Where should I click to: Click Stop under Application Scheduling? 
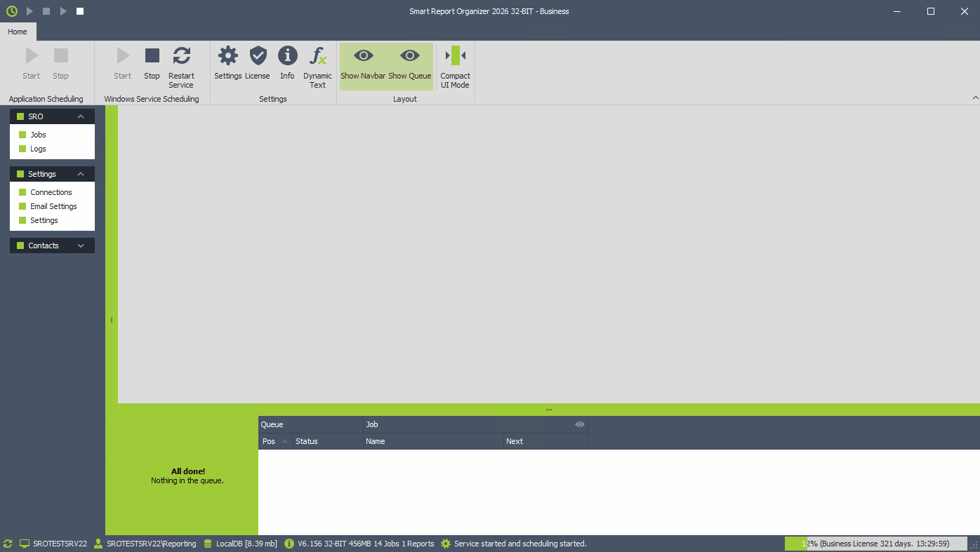(61, 63)
